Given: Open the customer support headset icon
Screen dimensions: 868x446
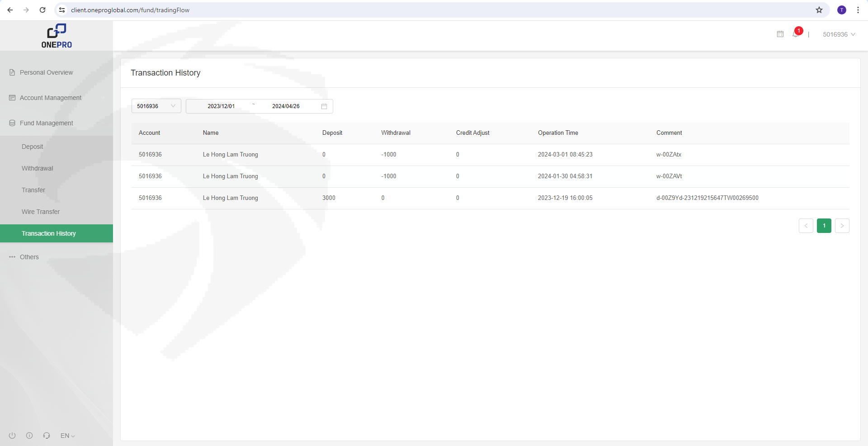Looking at the screenshot, I should click(x=47, y=436).
